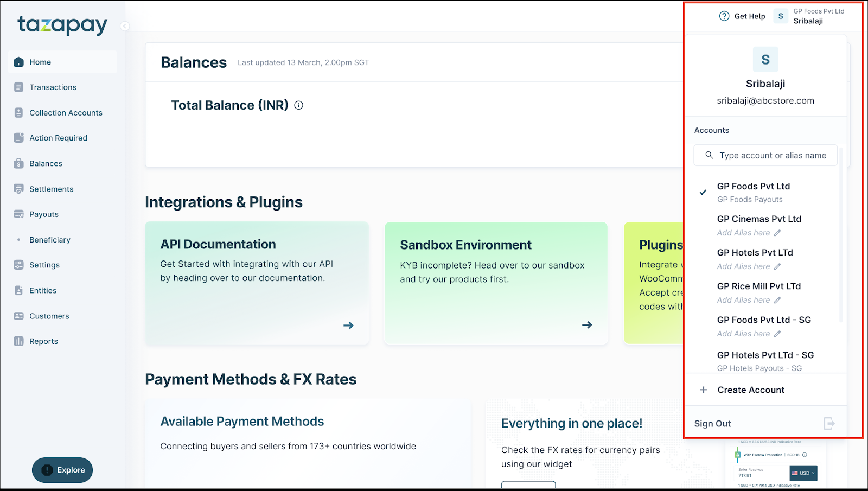Click the plus icon next to Create Account
The width and height of the screenshot is (868, 491).
tap(704, 390)
